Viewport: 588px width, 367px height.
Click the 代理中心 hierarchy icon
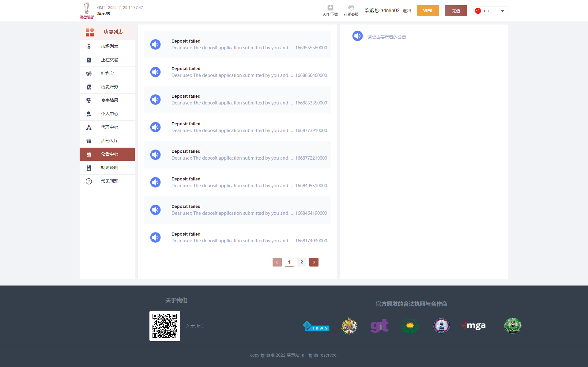(89, 127)
